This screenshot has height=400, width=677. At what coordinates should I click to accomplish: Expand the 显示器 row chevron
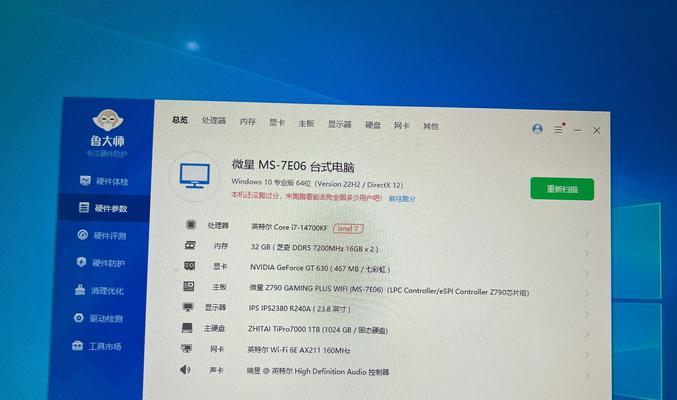[x=587, y=314]
